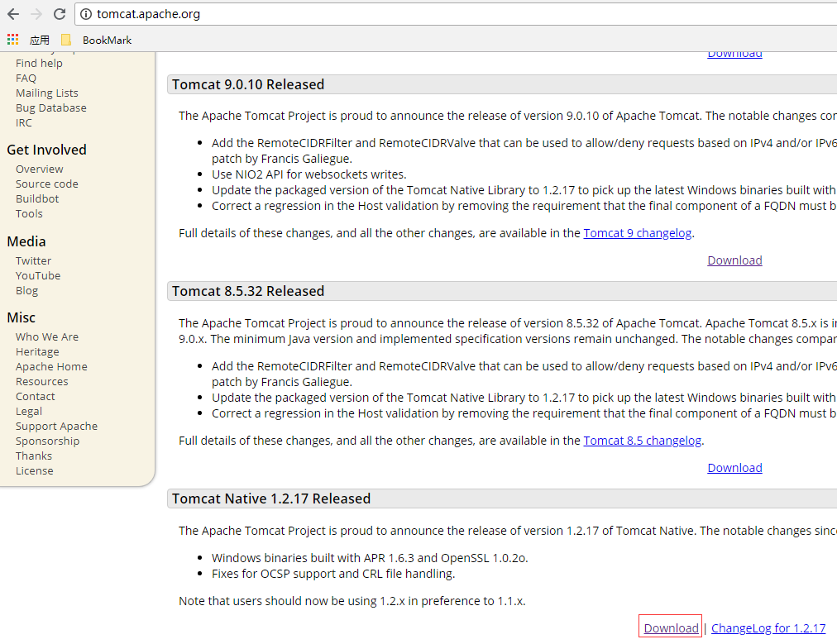Viewport: 837px width, 644px height.
Task: Click the browser Forward arrow
Action: 36,14
